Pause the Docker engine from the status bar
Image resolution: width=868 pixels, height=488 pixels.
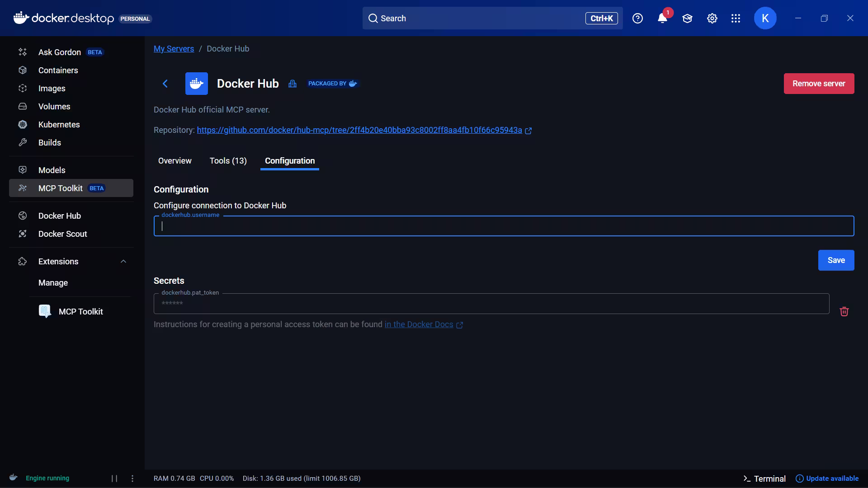click(114, 479)
